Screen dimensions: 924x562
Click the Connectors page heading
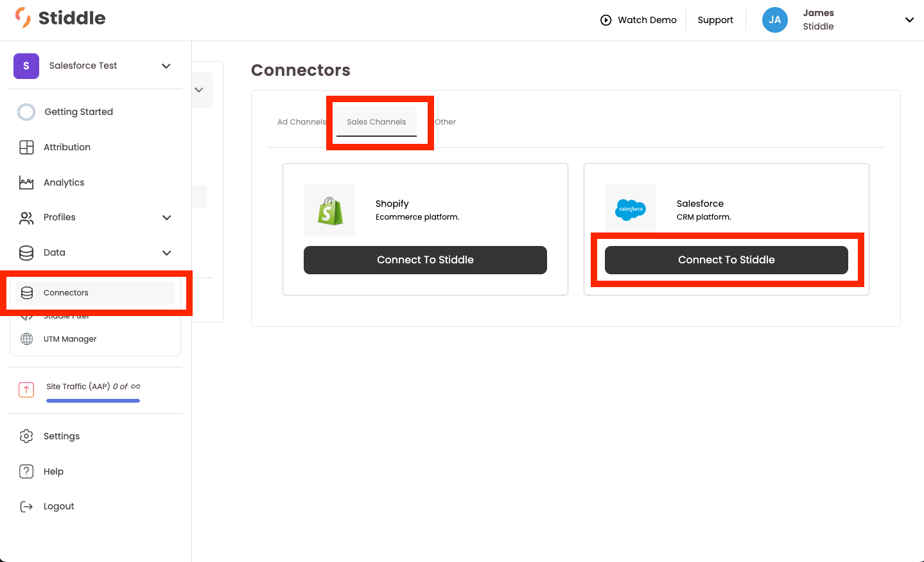click(x=301, y=70)
